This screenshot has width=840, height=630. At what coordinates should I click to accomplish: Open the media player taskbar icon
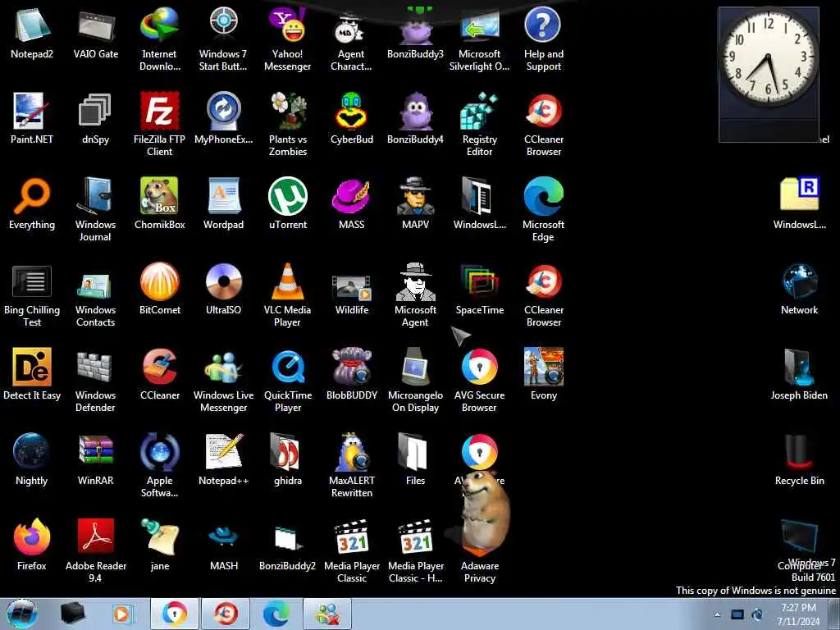(x=122, y=614)
